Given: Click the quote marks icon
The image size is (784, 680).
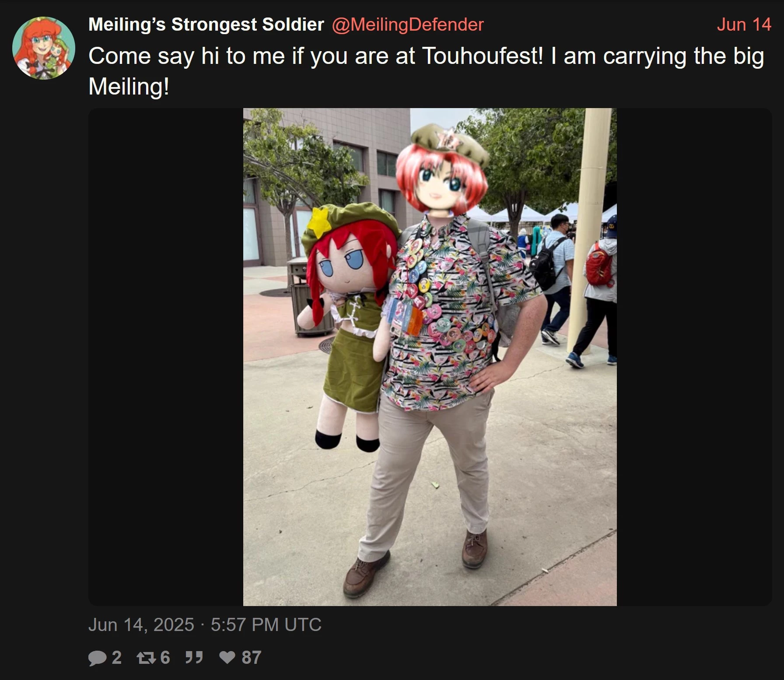Looking at the screenshot, I should pos(194,657).
